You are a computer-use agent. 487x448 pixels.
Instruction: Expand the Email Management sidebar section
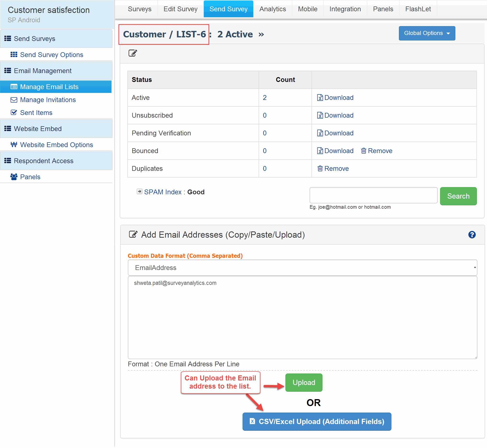click(56, 70)
